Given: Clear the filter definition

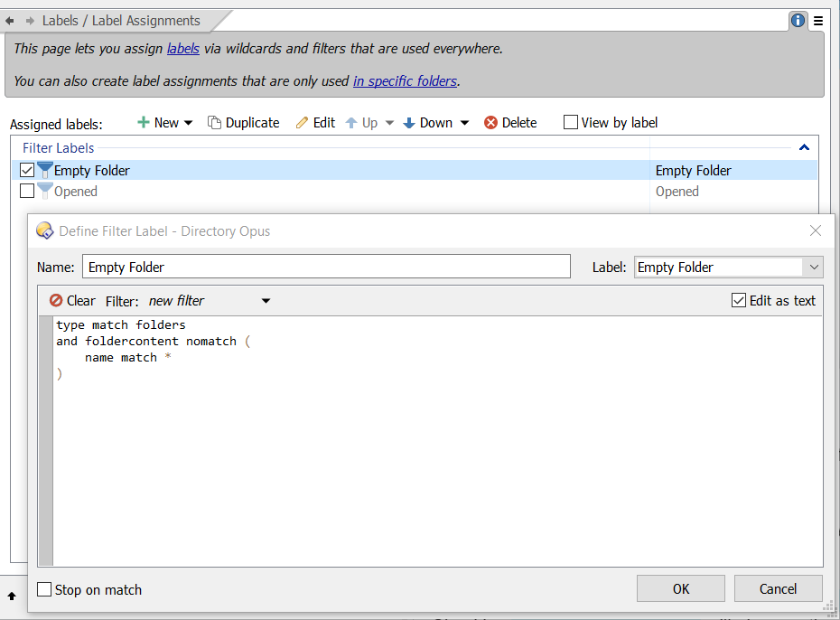Looking at the screenshot, I should click(x=72, y=301).
